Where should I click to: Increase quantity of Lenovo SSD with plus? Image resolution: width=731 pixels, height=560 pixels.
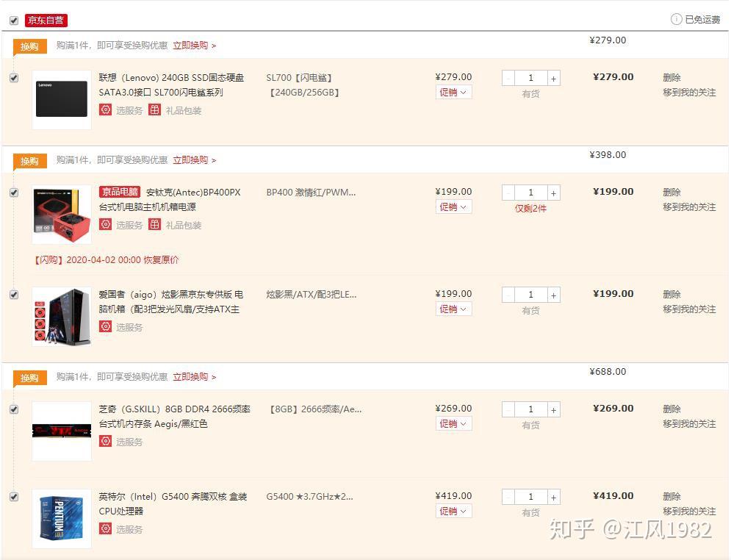pos(553,79)
